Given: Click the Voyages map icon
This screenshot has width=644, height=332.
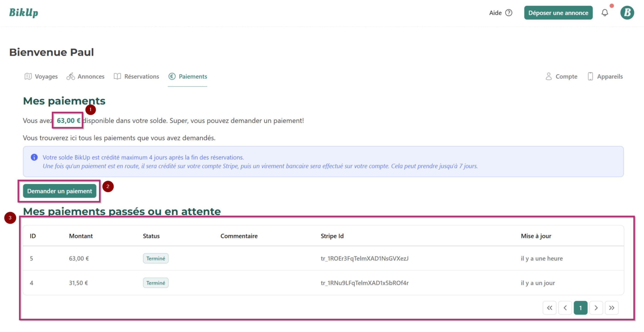Looking at the screenshot, I should [28, 76].
